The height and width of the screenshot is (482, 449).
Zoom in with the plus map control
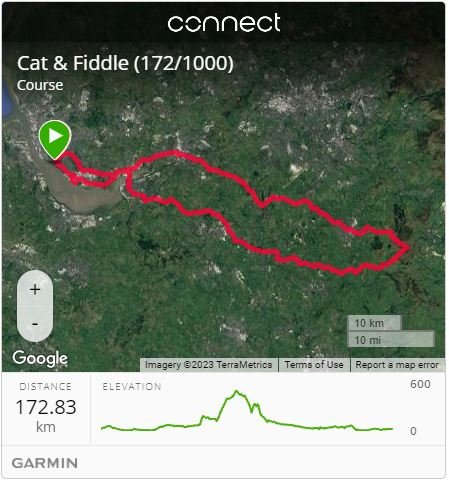(x=35, y=289)
